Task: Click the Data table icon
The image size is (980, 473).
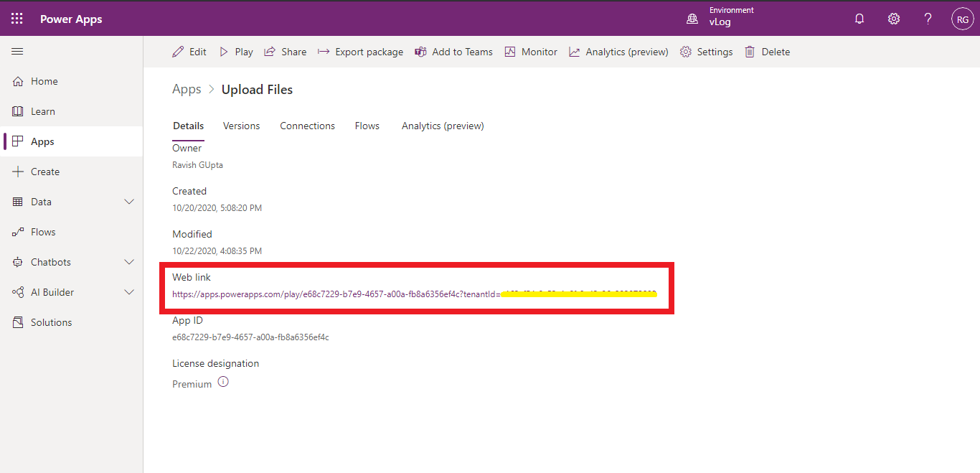Action: pyautogui.click(x=18, y=202)
